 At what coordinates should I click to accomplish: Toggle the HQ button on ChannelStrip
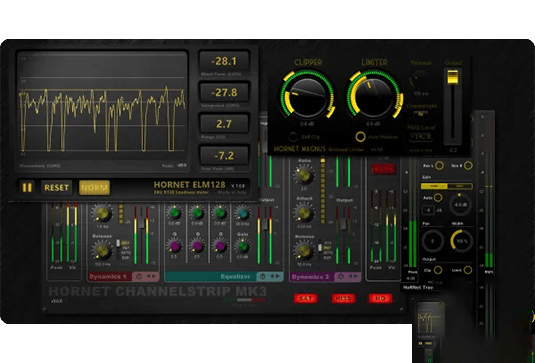pos(380,299)
